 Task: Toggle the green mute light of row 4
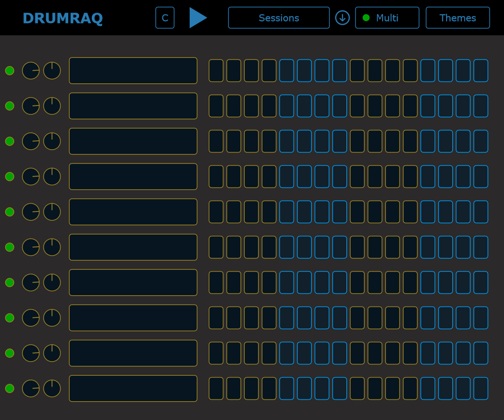click(x=9, y=177)
